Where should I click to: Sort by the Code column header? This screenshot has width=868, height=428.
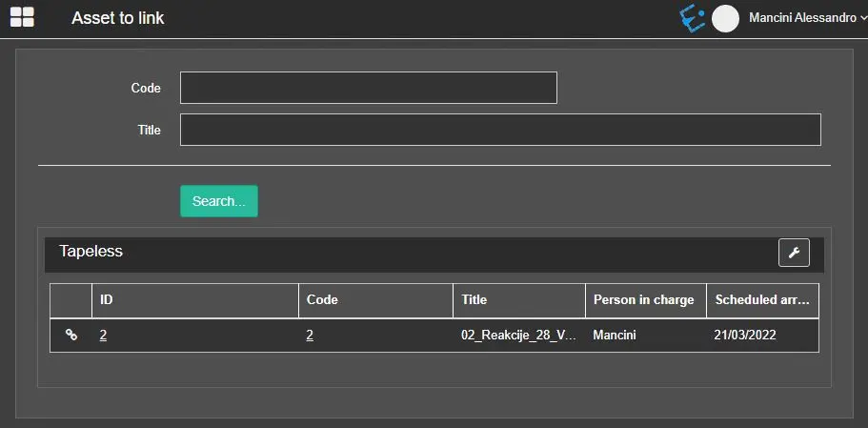click(x=375, y=300)
